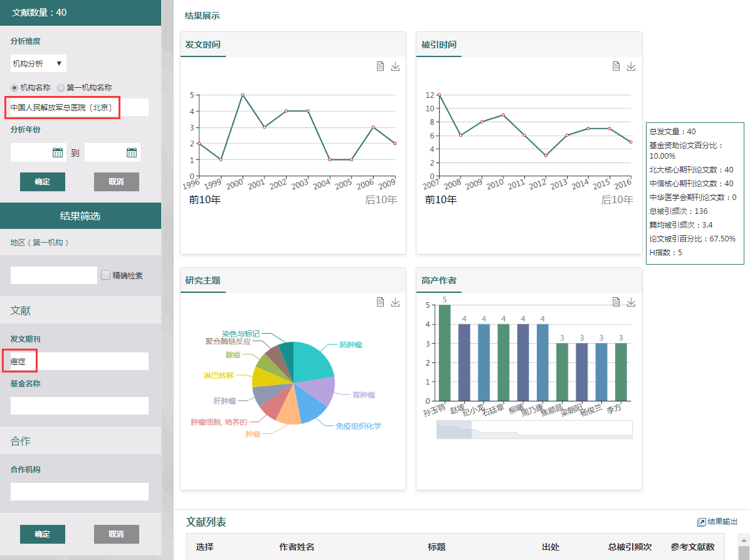Switch 发文时间 chart to 后10年
The image size is (750, 560).
[x=381, y=200]
